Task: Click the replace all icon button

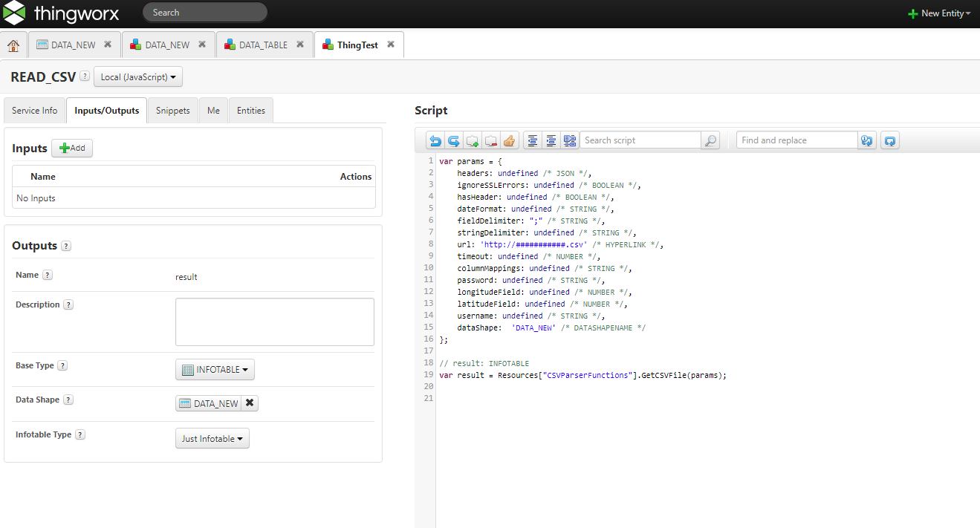Action: pyautogui.click(x=890, y=140)
